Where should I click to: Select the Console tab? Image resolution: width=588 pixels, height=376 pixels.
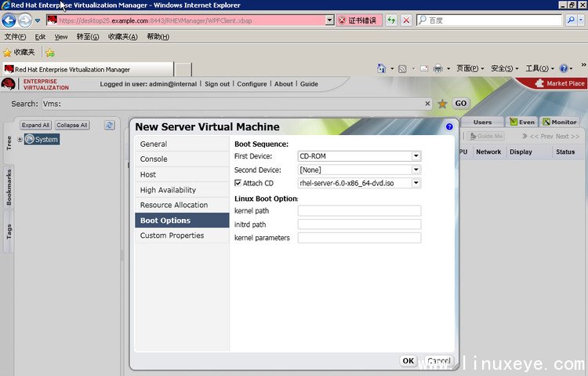[x=182, y=159]
